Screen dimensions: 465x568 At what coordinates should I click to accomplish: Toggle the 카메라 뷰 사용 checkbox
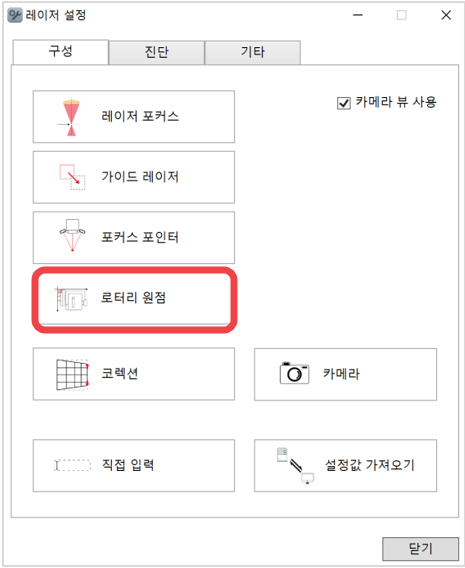click(344, 103)
